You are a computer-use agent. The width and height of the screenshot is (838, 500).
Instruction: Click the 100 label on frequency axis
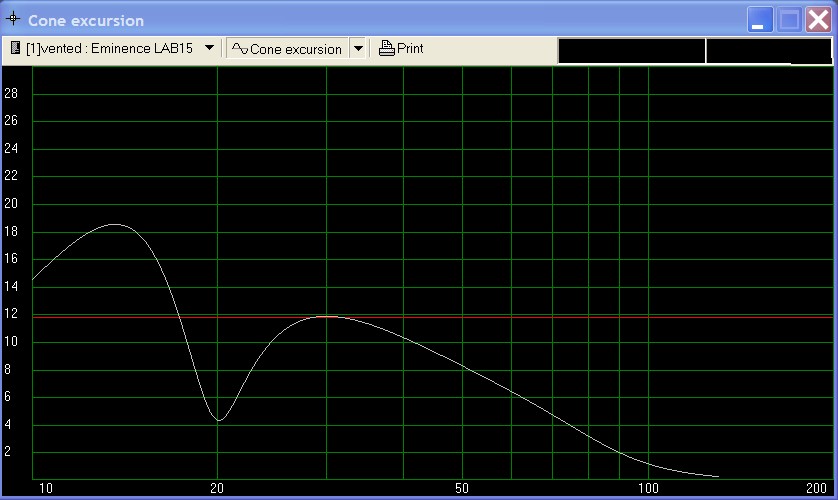pos(649,488)
